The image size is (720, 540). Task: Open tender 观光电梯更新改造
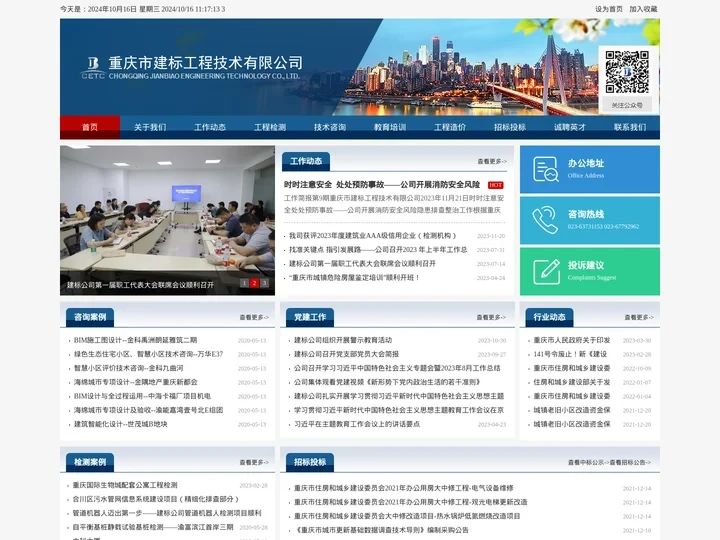coord(411,502)
